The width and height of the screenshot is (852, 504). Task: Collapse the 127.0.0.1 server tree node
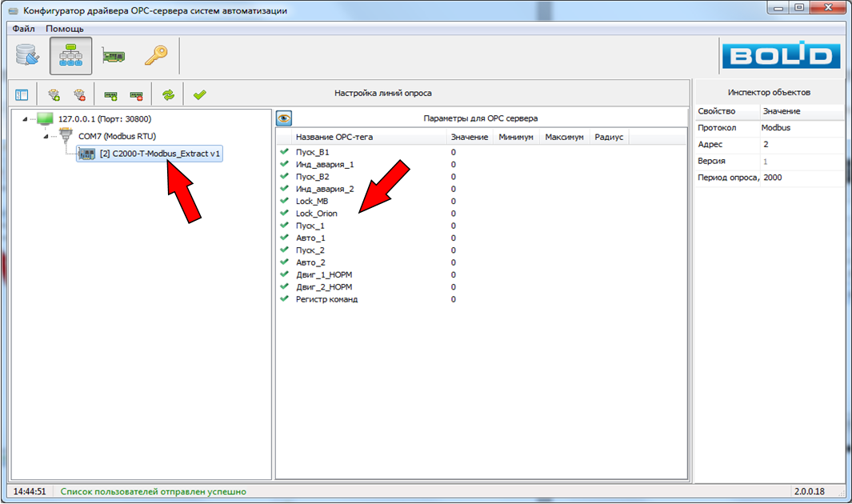[24, 119]
